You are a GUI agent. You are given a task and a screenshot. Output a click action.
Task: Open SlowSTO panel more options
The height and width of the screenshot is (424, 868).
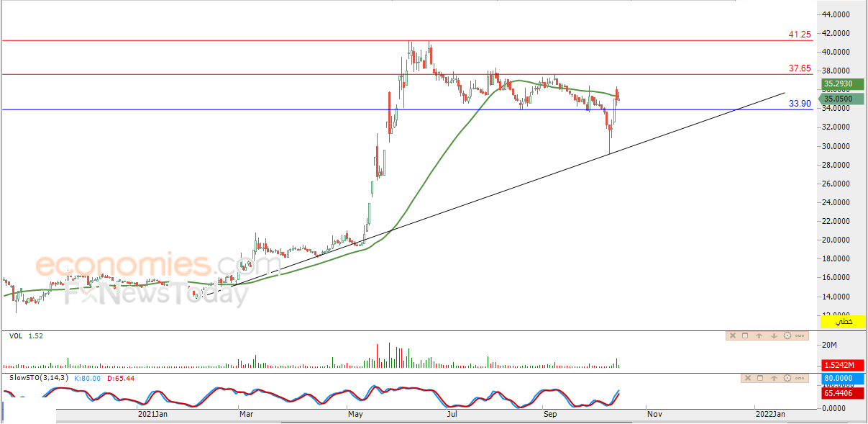(800, 378)
